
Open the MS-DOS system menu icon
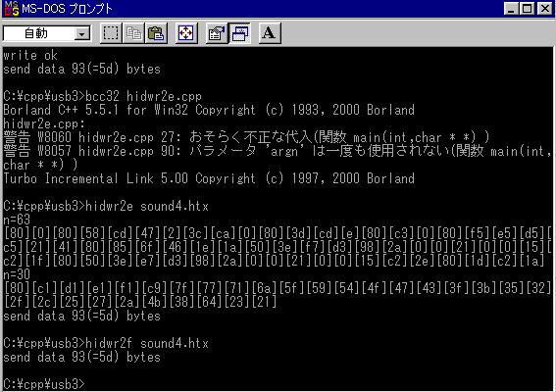(12, 9)
